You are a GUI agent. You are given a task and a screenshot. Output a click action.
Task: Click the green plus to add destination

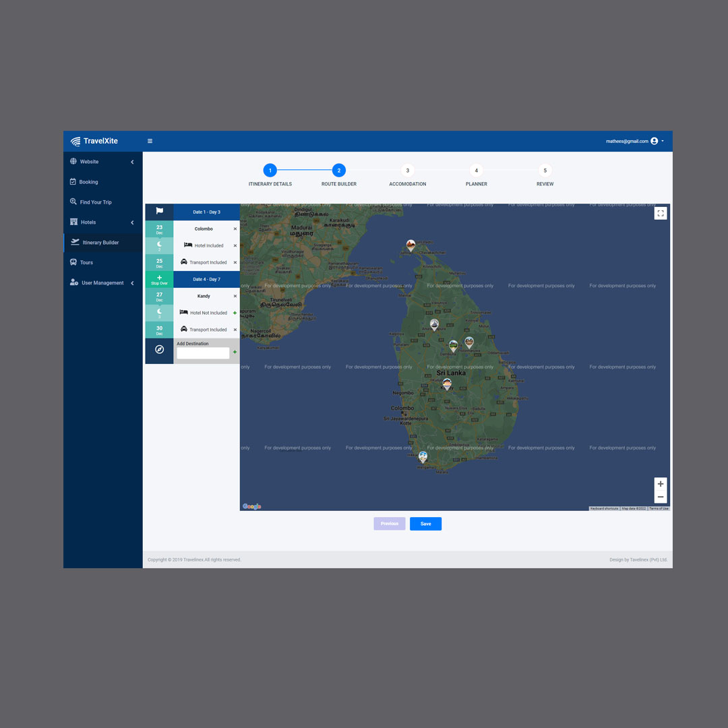[235, 352]
